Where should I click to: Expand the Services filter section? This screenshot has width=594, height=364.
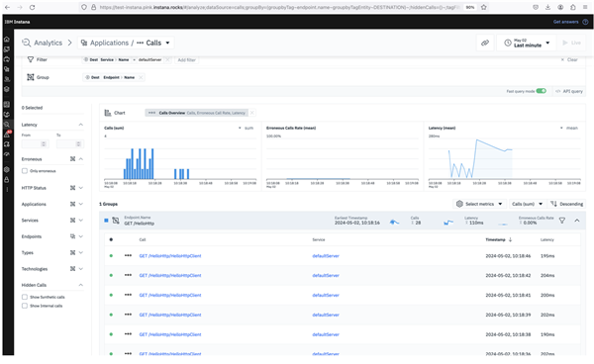point(81,221)
